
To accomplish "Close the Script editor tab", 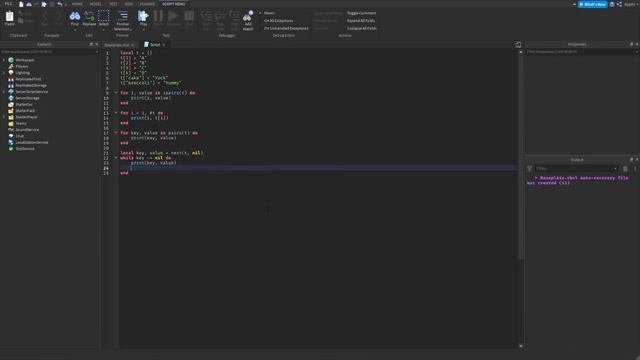I will pos(164,44).
